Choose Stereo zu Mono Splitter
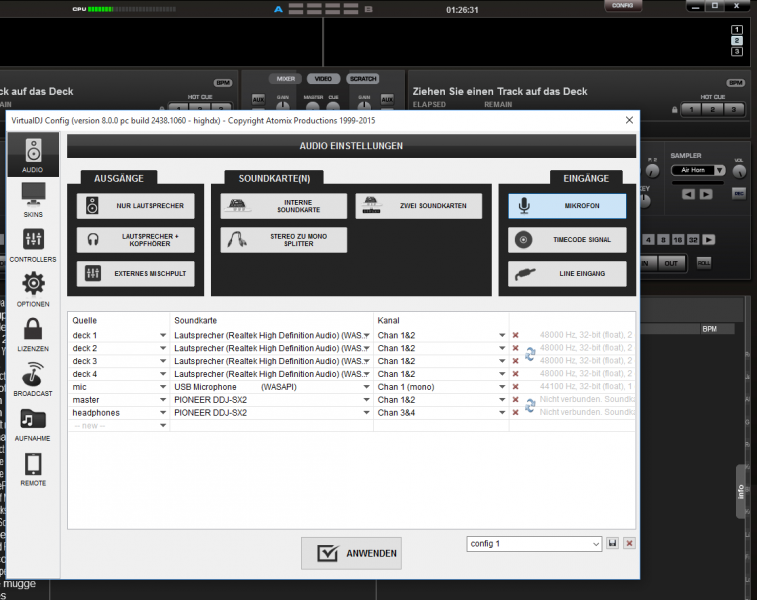The image size is (757, 600). click(x=283, y=240)
